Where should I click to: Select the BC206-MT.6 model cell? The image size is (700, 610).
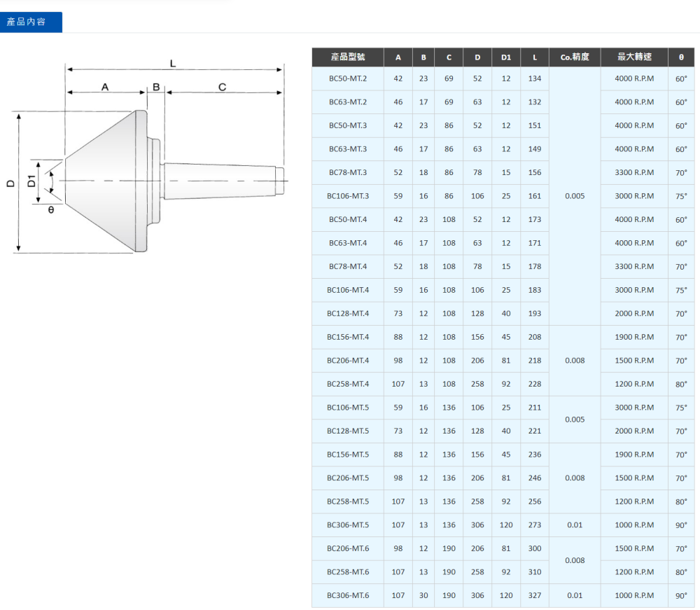tap(348, 549)
